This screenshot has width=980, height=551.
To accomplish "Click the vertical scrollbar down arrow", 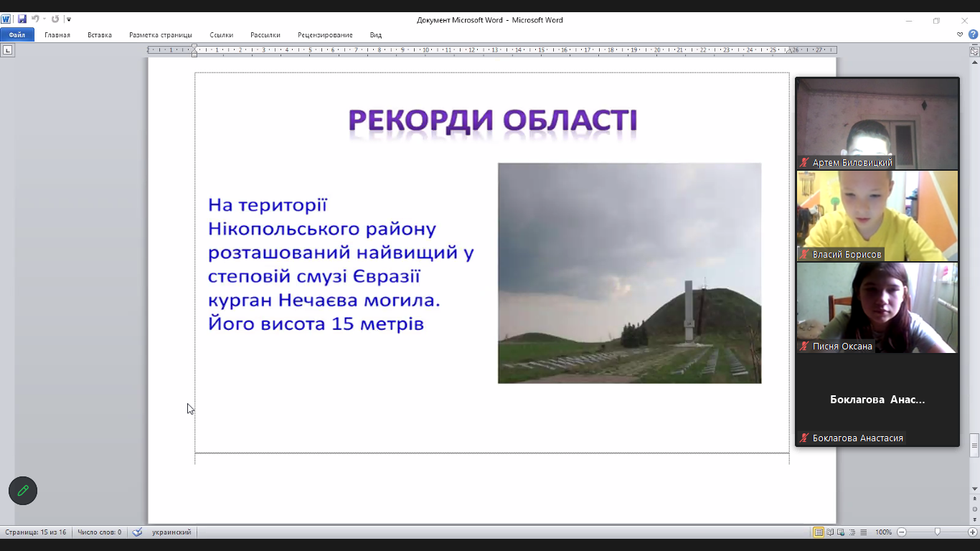I will pos(974,489).
